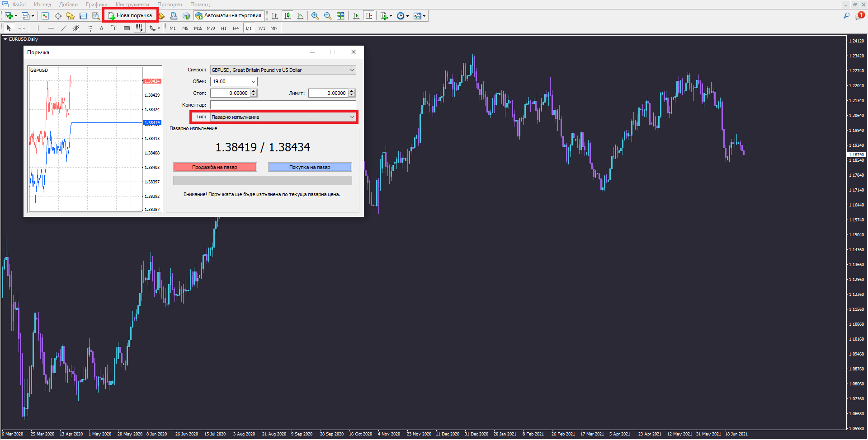Screen dimensions: 868x440
Task: Open the Изглед menu
Action: pyautogui.click(x=42, y=5)
